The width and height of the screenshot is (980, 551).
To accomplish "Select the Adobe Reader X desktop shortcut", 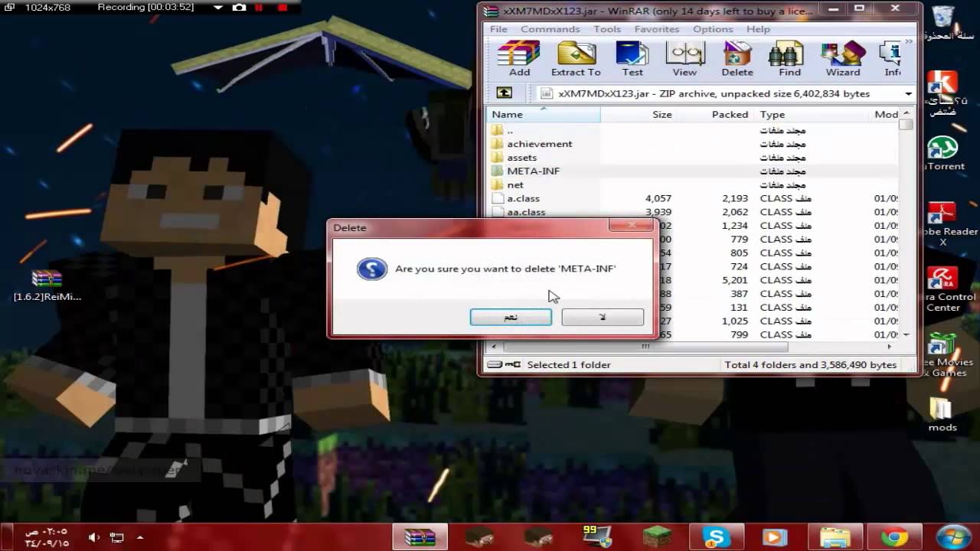I will click(x=943, y=223).
